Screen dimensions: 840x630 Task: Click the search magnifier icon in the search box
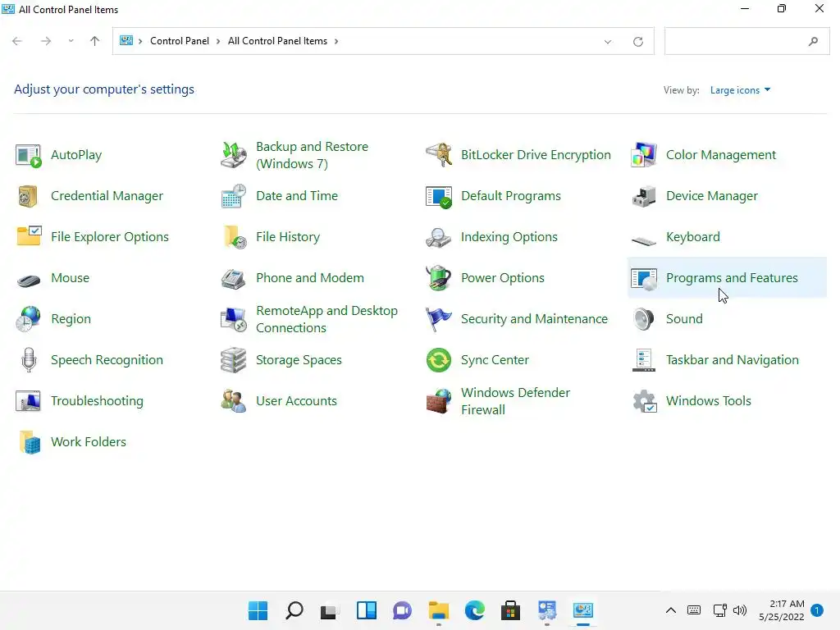(x=813, y=41)
